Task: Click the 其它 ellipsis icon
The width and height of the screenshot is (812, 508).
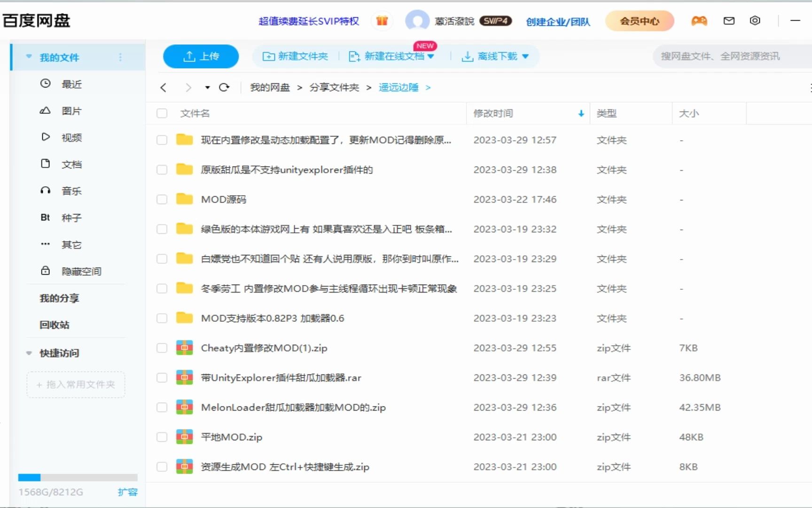Action: [45, 244]
